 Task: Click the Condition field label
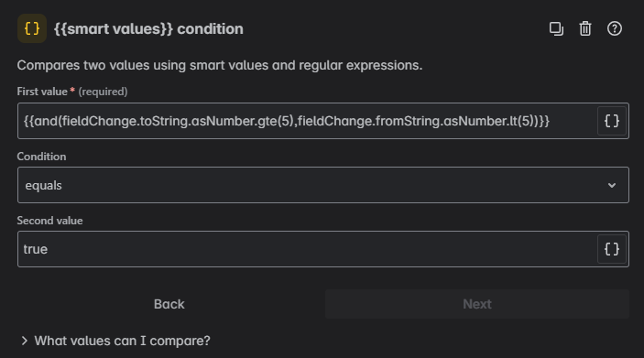pos(41,157)
